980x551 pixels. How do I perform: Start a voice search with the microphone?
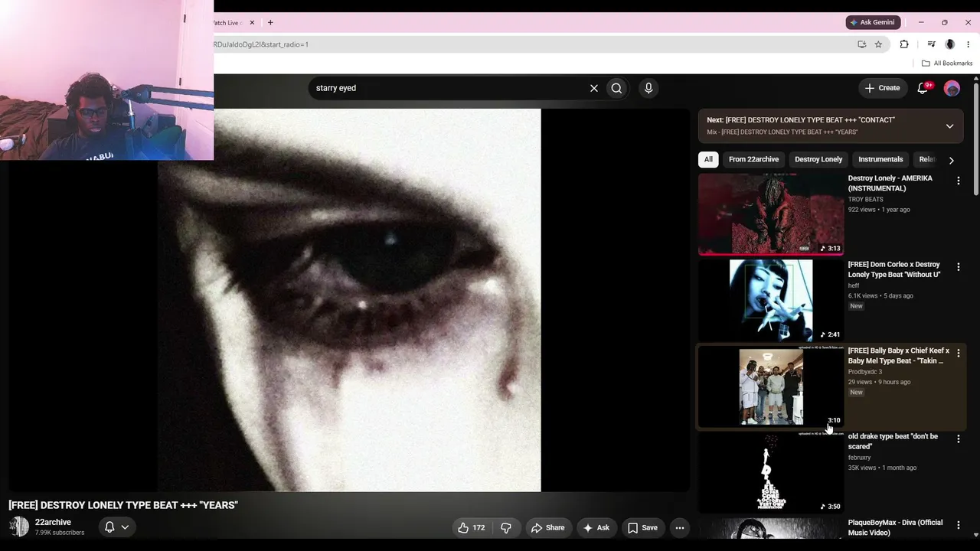pyautogui.click(x=648, y=88)
